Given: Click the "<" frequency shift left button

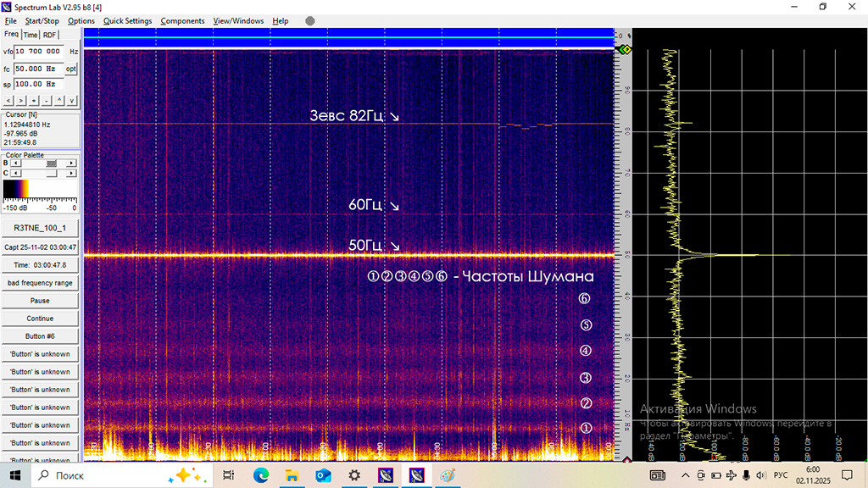Looking at the screenshot, I should (x=8, y=100).
